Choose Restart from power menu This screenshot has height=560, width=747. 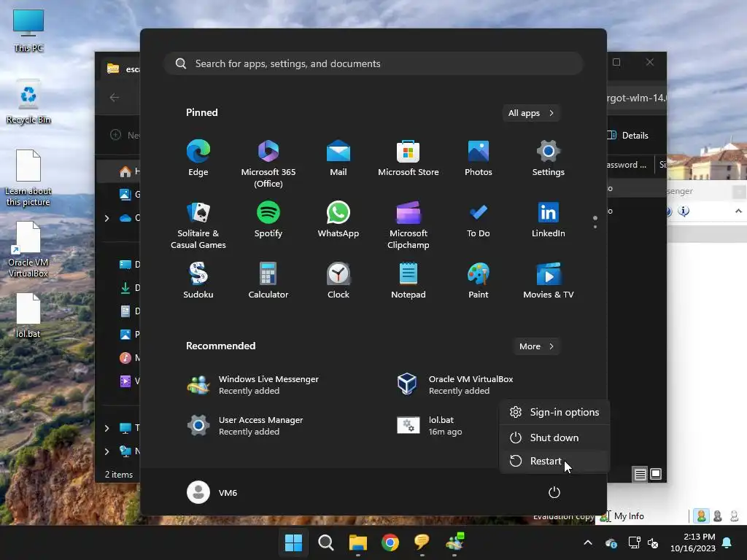click(x=554, y=461)
